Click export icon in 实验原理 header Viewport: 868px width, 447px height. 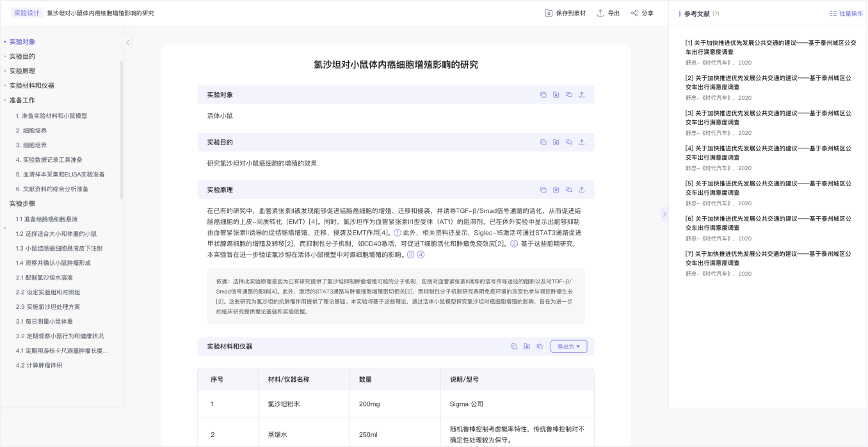(581, 190)
